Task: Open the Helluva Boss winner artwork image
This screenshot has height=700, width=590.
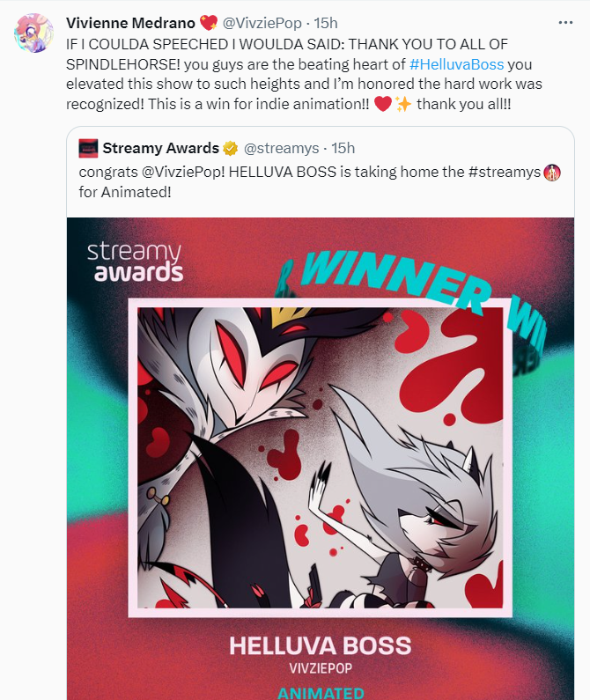Action: click(x=321, y=458)
